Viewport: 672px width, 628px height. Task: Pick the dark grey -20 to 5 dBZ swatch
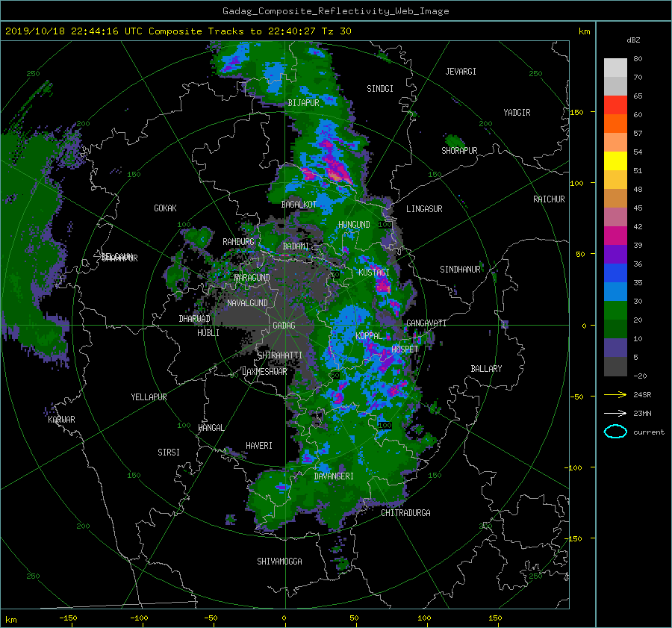615,366
